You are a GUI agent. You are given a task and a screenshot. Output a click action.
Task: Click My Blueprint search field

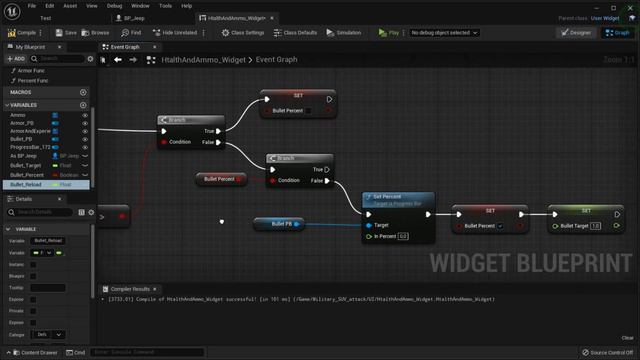click(57, 59)
